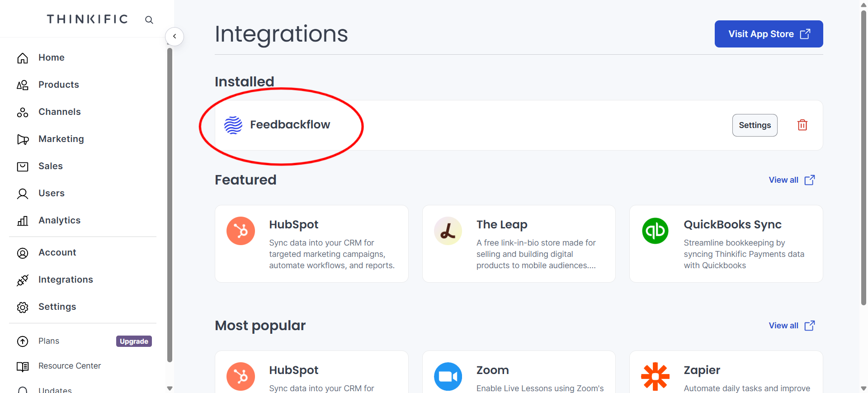This screenshot has width=868, height=393.
Task: Select the Sales bag icon
Action: tap(23, 166)
